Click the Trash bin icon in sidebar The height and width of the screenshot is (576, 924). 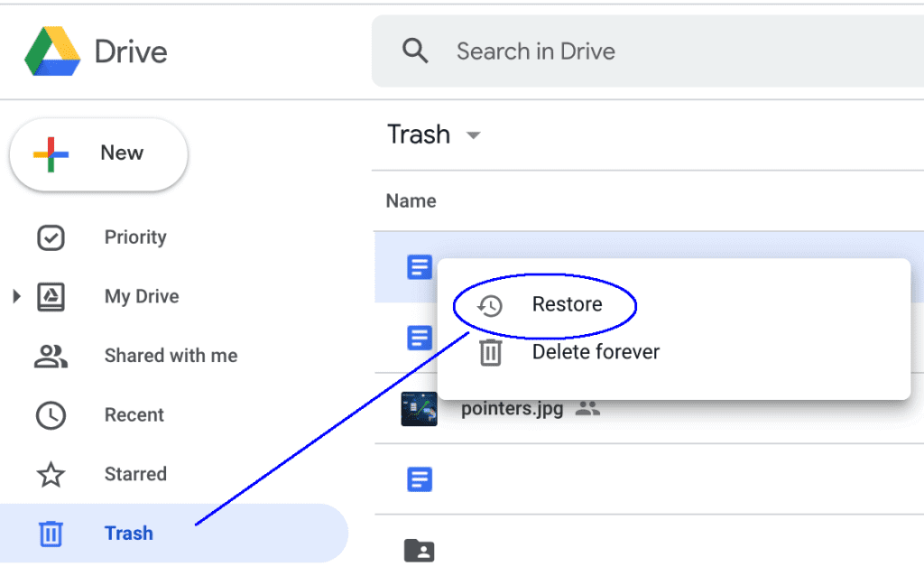51,533
